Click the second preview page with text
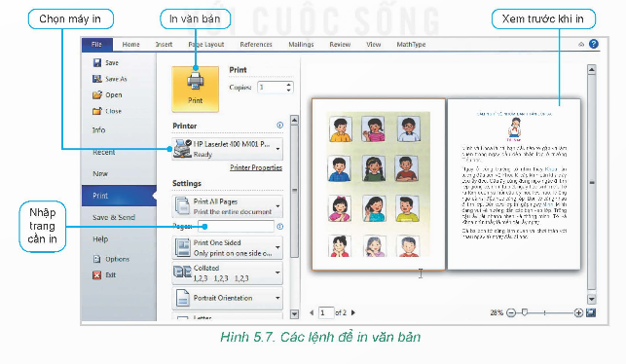This screenshot has height=364, width=626. [514, 184]
